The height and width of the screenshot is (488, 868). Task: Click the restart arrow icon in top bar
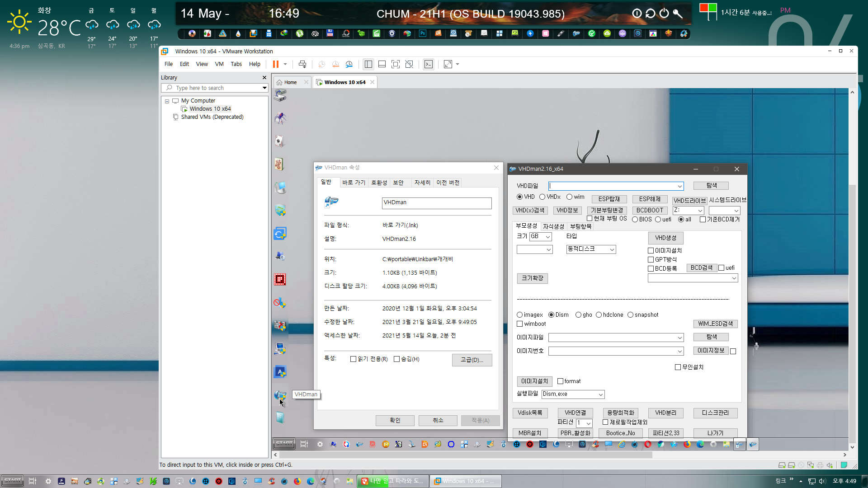[650, 13]
